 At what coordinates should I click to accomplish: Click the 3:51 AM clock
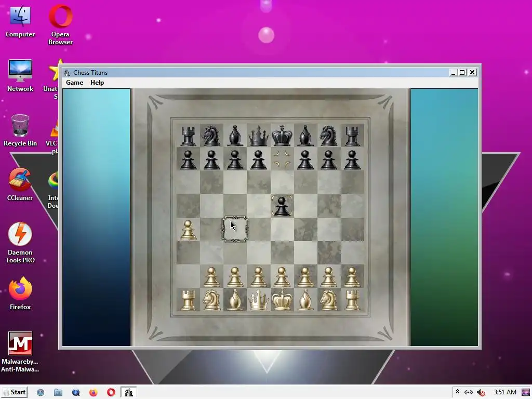[x=505, y=392]
